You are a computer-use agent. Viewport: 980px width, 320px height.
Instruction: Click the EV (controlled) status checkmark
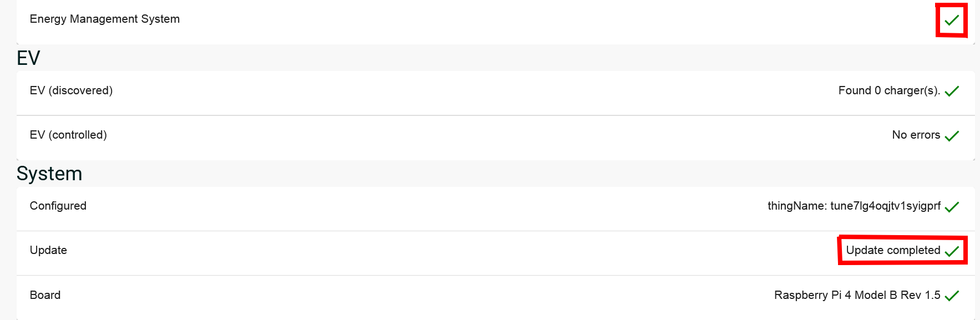952,136
